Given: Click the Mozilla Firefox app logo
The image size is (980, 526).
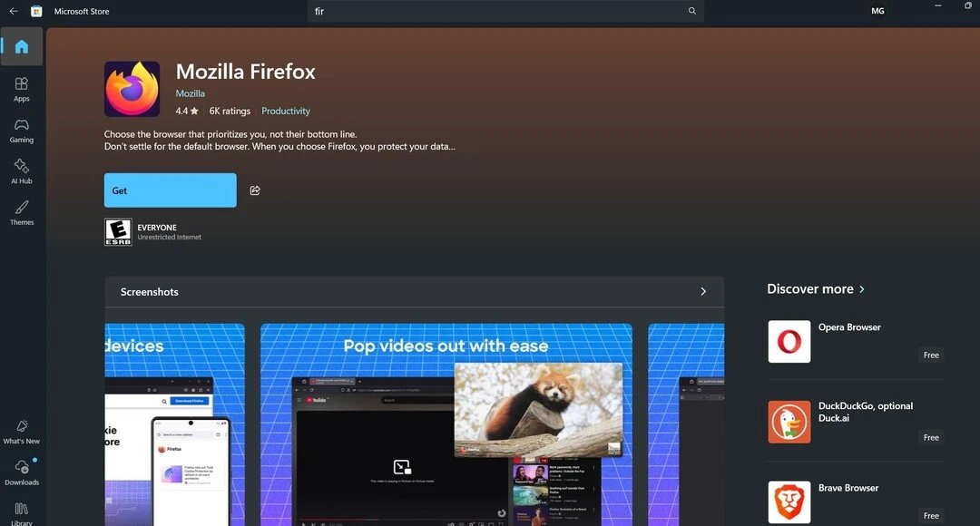Looking at the screenshot, I should click(x=132, y=89).
